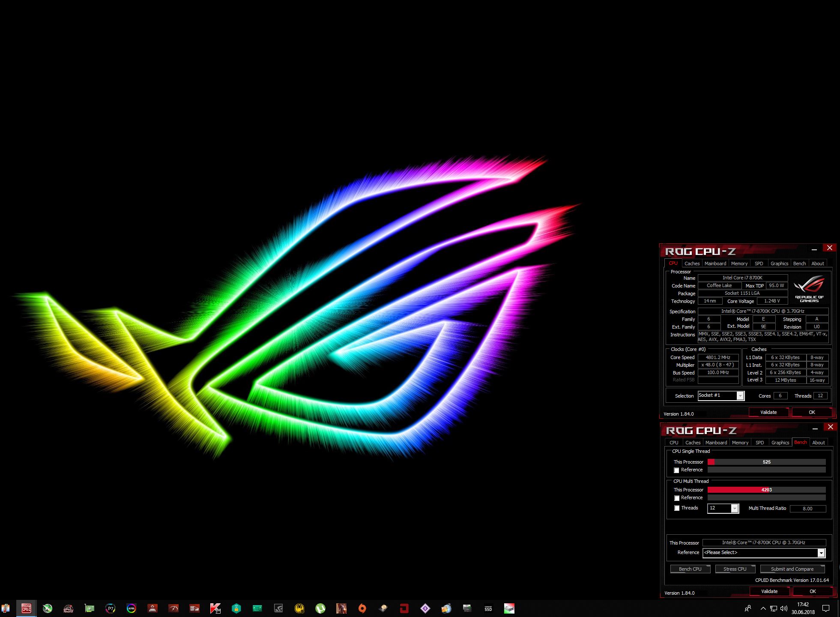Viewport: 840px width, 617px height.
Task: Click the Max TDP 95.0 W value
Action: pos(776,285)
